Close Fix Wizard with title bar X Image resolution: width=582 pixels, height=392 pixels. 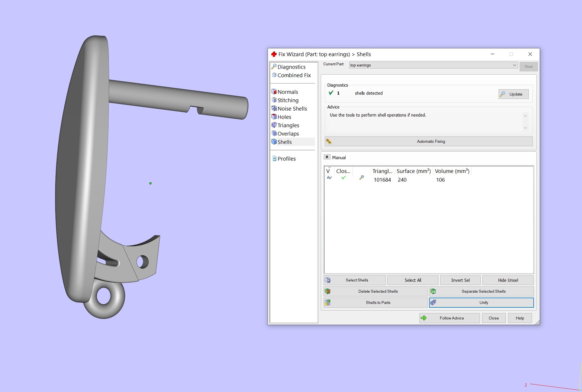coord(530,54)
